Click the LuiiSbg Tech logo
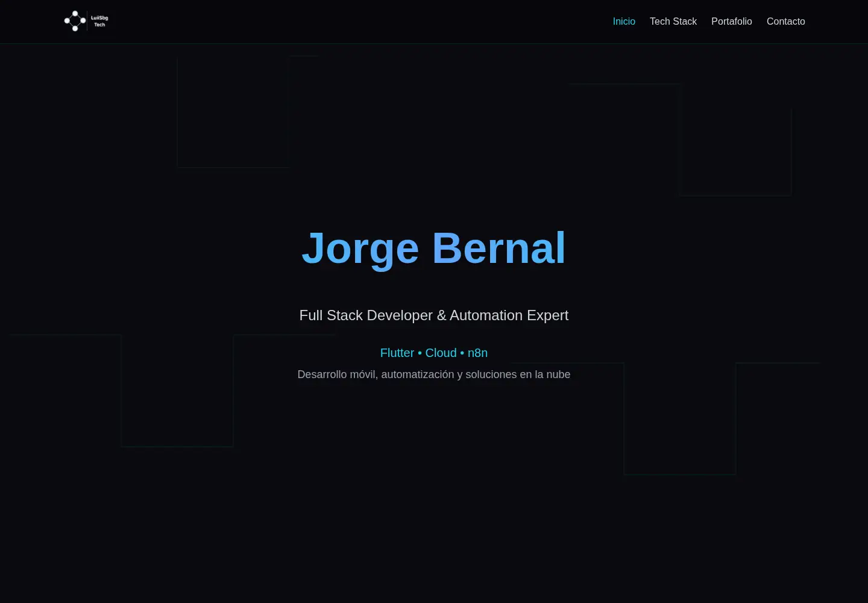Screen dimensions: 868x603 click(x=87, y=21)
